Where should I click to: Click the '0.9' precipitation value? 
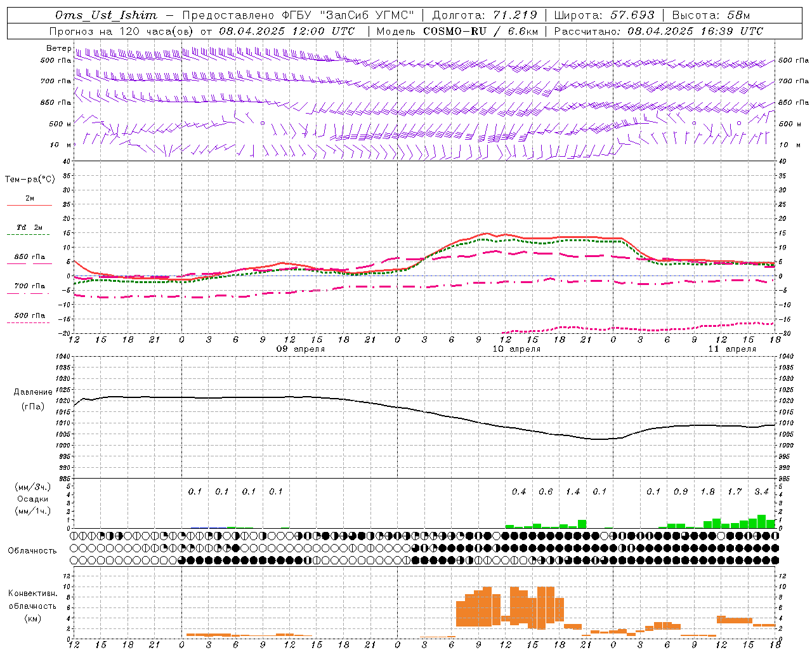pos(681,491)
